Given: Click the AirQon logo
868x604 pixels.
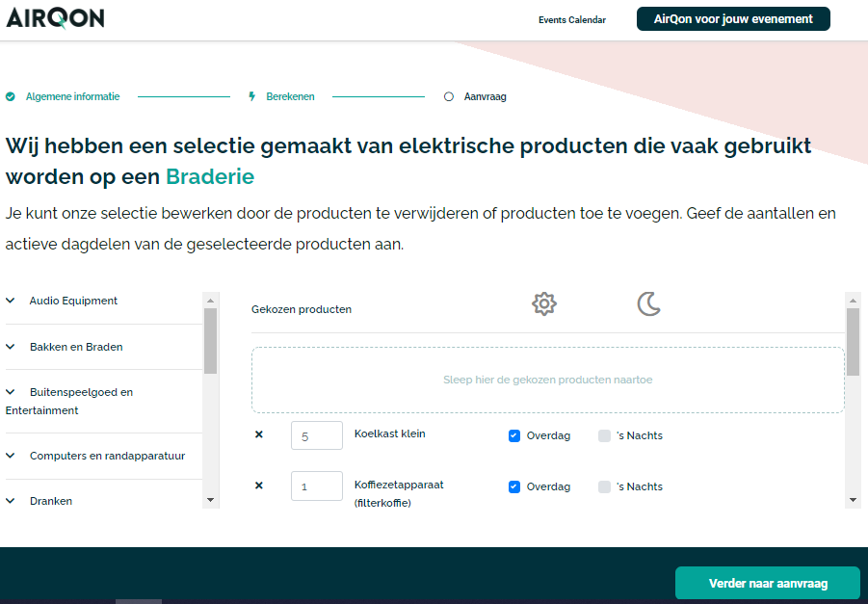Looking at the screenshot, I should (x=55, y=17).
